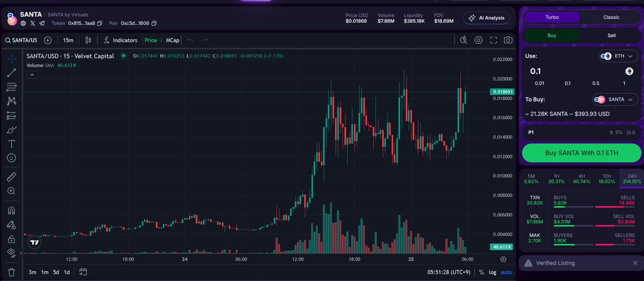Select the crosshair cursor tool
The height and width of the screenshot is (281, 644).
(x=11, y=59)
